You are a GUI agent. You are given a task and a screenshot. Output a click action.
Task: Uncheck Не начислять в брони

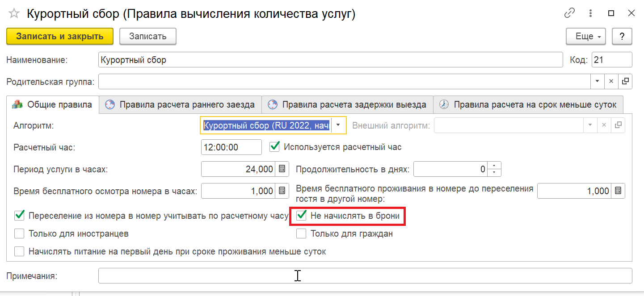302,216
